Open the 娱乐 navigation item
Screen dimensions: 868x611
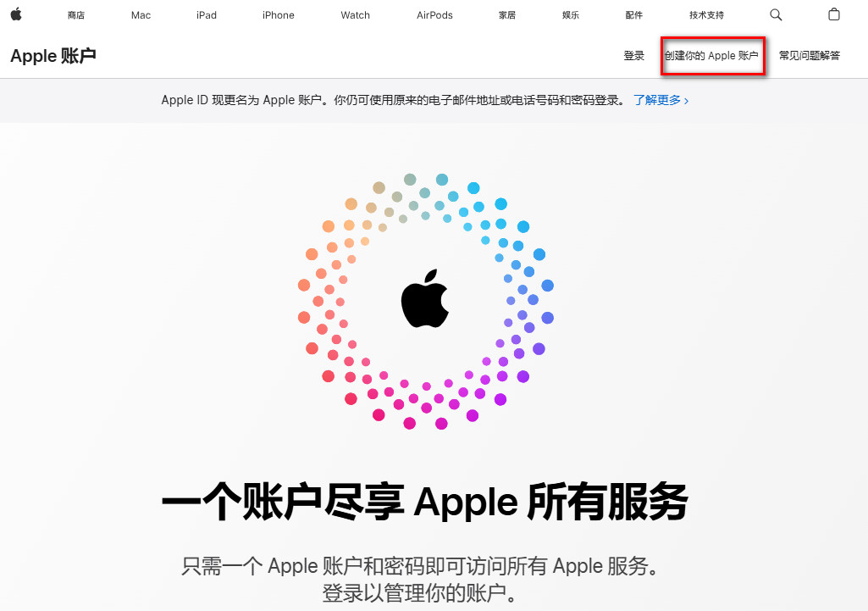click(x=571, y=15)
